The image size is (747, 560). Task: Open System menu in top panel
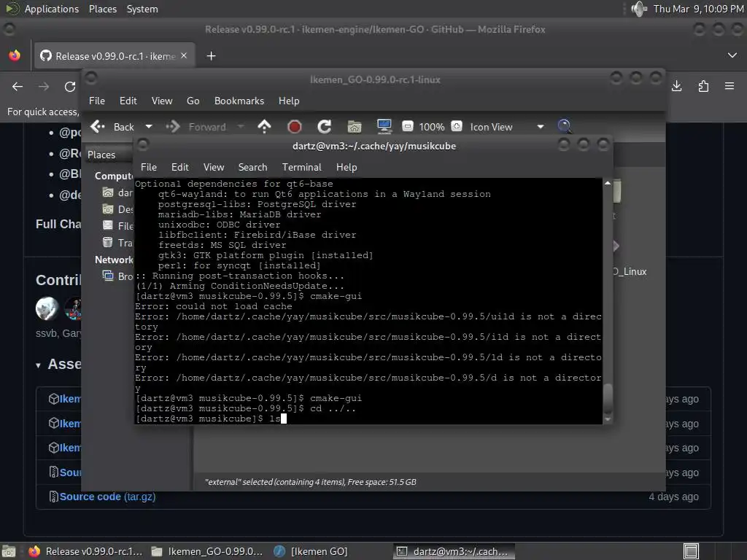point(142,9)
